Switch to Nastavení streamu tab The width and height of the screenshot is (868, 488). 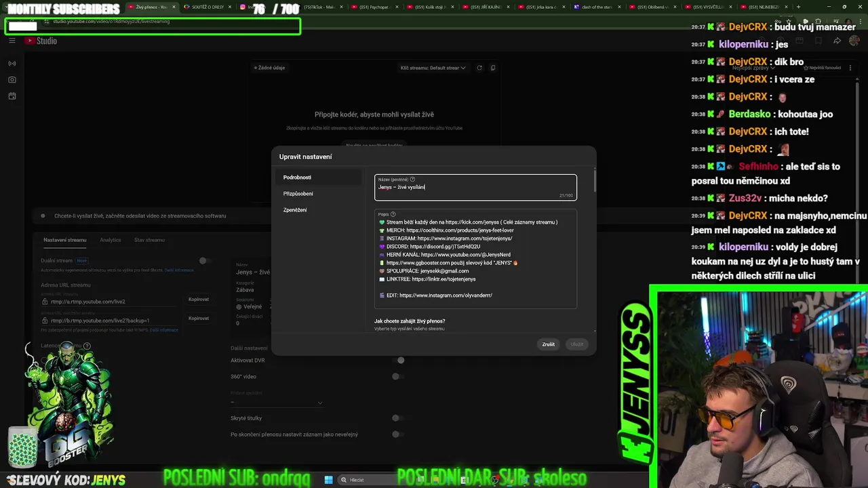pyautogui.click(x=65, y=240)
